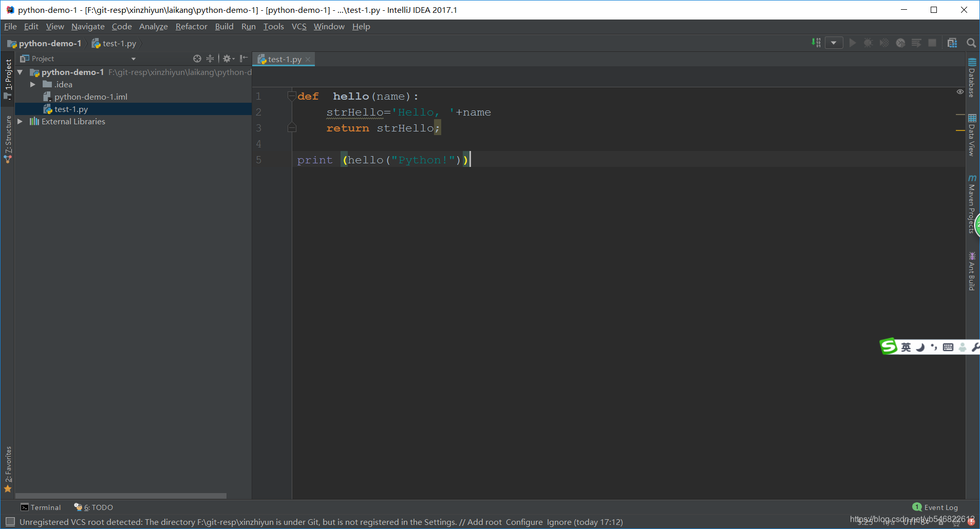The height and width of the screenshot is (529, 980).
Task: Toggle the Ant Build tool window
Action: coord(972,271)
